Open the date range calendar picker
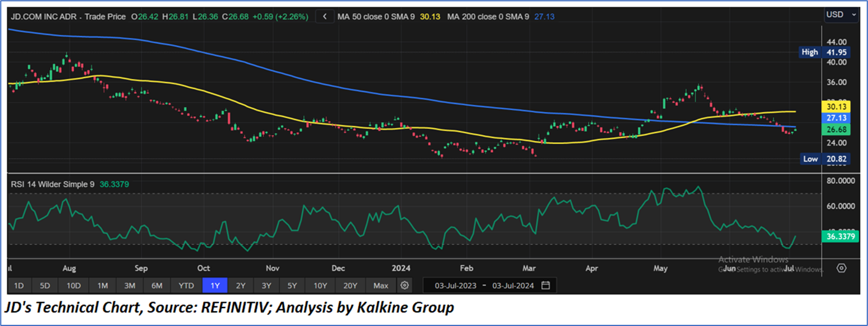868x326 pixels. click(546, 286)
